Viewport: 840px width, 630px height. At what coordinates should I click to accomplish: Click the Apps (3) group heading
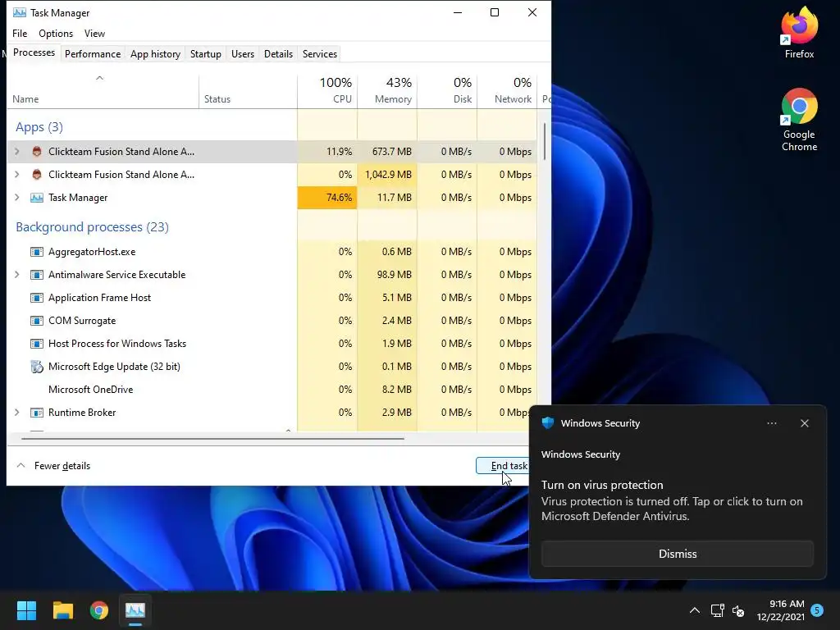tap(39, 127)
